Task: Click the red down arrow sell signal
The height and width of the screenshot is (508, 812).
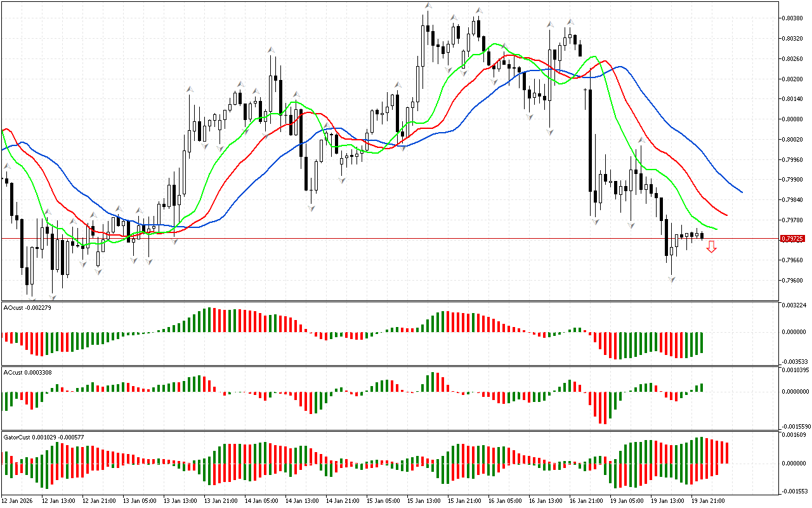Action: click(x=712, y=247)
